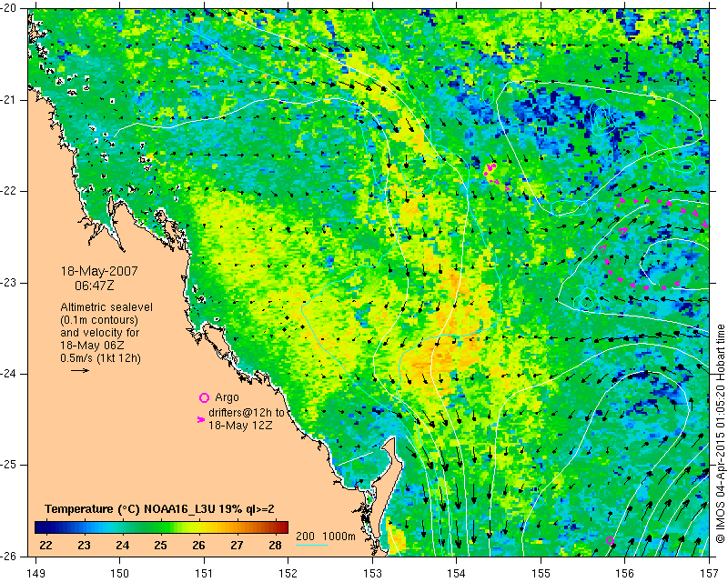Click the latitude axis label -21
Screen dimensions: 728x582
point(8,100)
